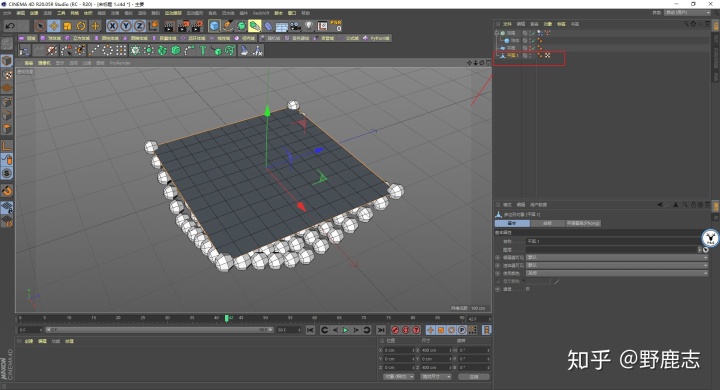Click the Undo arrow icon
Image resolution: width=720 pixels, height=390 pixels.
[x=10, y=26]
